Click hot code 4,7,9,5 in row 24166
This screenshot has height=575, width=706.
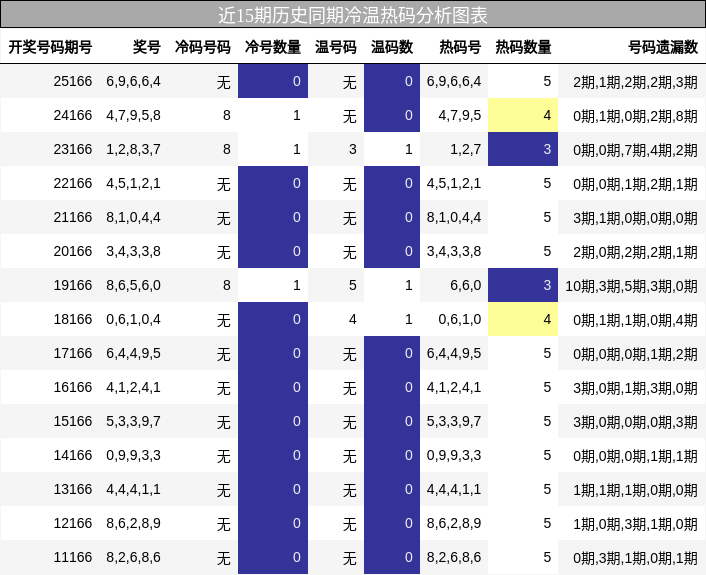460,115
